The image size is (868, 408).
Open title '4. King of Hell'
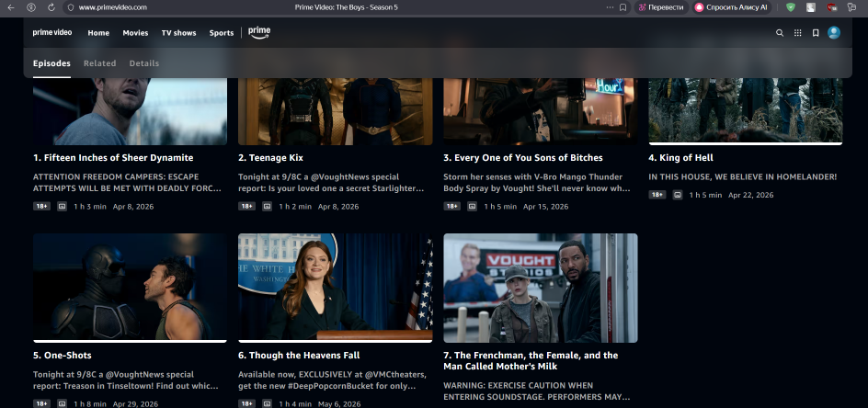pyautogui.click(x=681, y=158)
